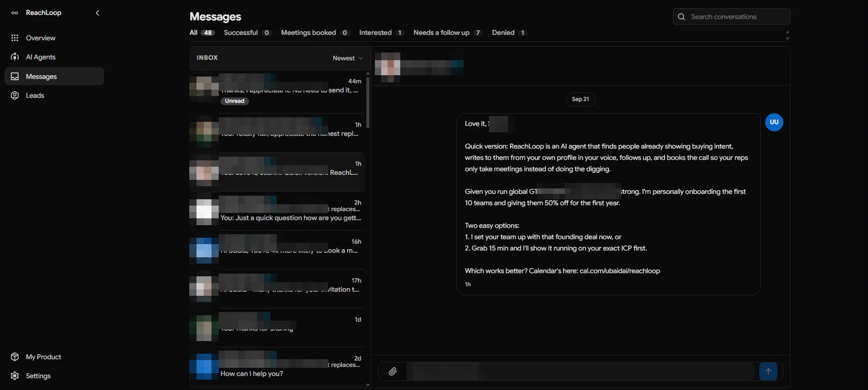Click the inbox list scrollbar thumb
This screenshot has height=390, width=868.
tap(368, 102)
